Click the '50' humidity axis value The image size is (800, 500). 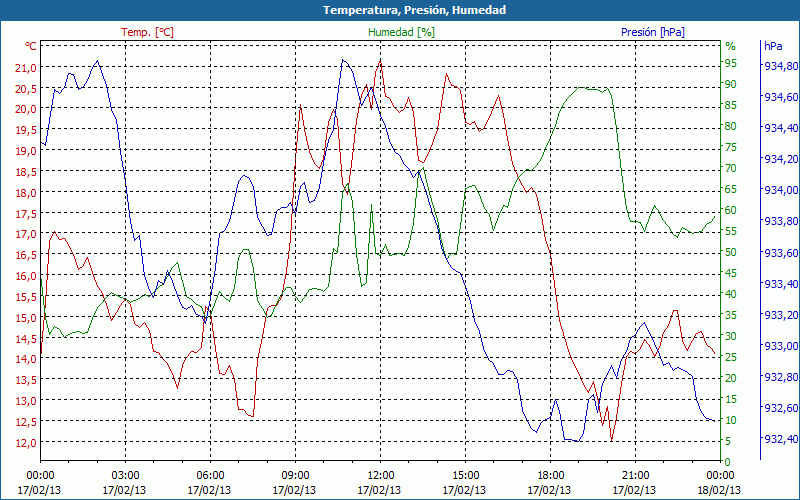tap(731, 252)
